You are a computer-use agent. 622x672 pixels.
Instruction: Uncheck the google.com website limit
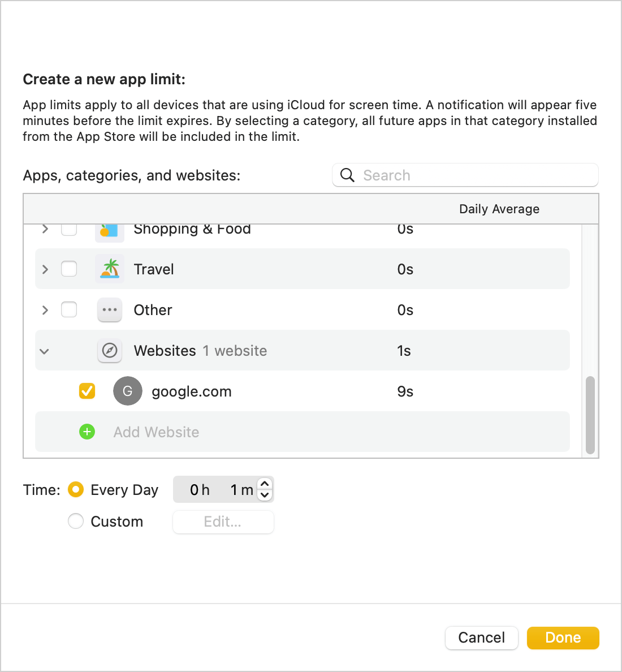point(87,391)
